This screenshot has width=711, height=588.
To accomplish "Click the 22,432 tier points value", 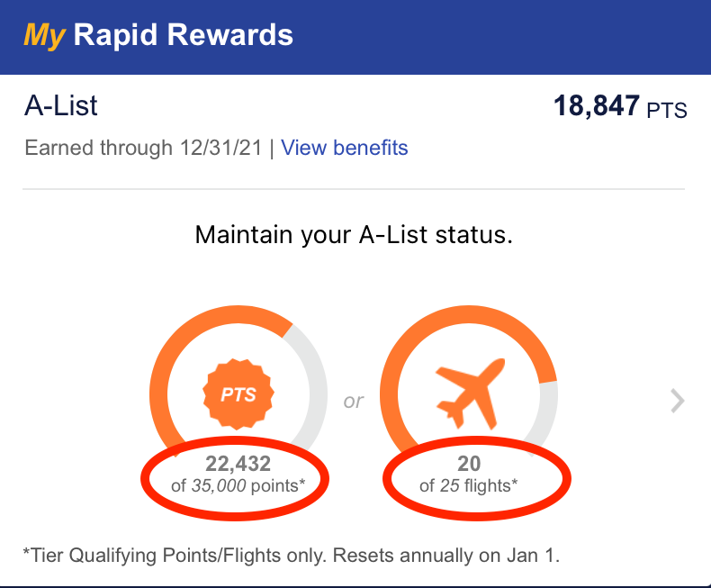I will click(x=238, y=464).
